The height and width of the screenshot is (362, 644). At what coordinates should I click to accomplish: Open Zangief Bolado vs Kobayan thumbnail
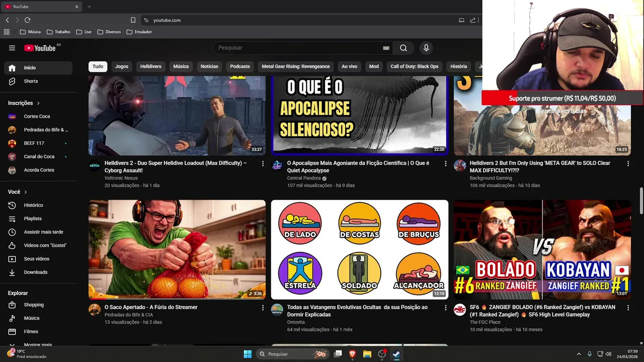(542, 249)
